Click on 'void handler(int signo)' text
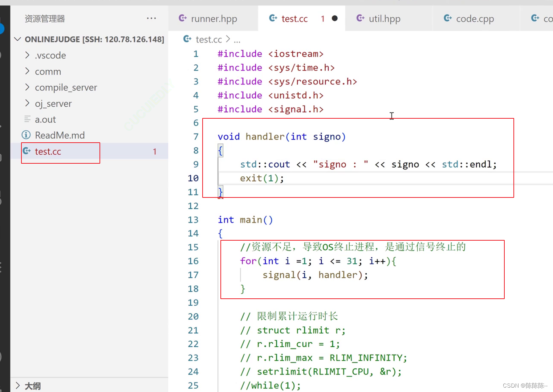 pyautogui.click(x=282, y=137)
